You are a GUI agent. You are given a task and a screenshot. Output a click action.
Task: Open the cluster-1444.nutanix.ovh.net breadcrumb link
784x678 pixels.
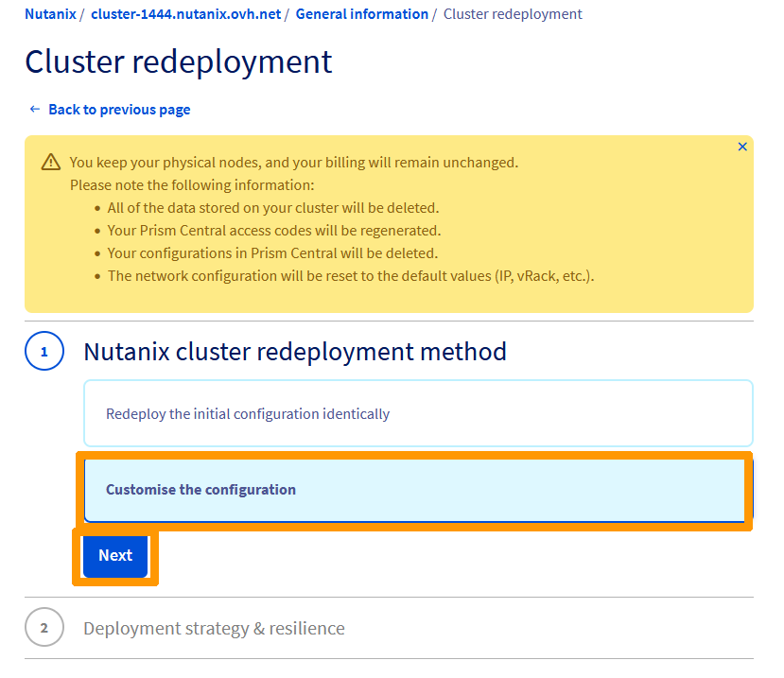[x=185, y=13]
